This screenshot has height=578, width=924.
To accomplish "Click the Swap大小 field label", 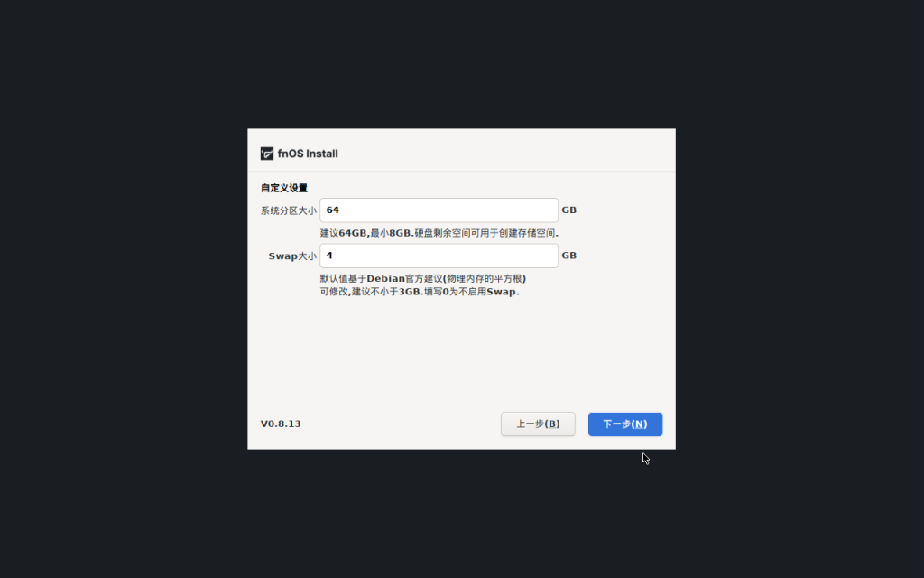I will [x=292, y=256].
